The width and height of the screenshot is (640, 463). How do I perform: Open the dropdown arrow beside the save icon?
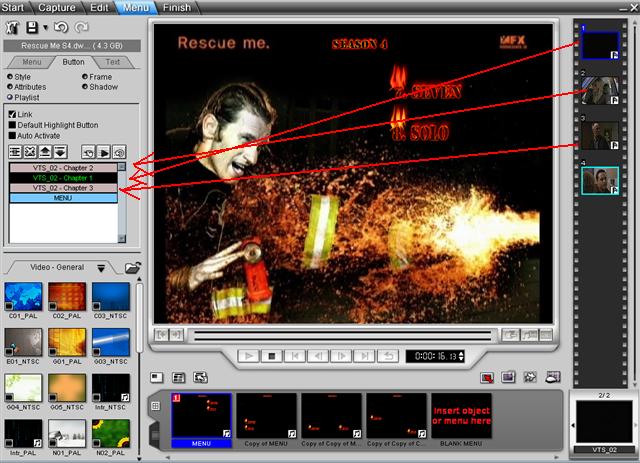45,28
